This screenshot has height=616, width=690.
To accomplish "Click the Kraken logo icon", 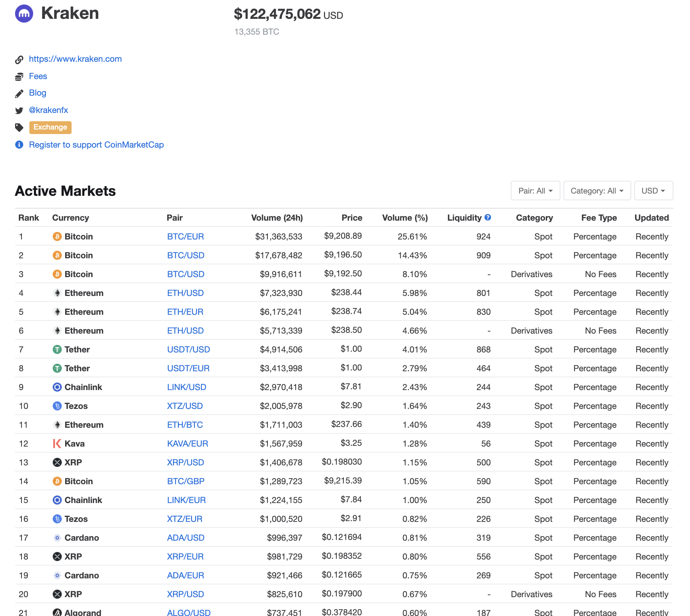I will pos(24,14).
